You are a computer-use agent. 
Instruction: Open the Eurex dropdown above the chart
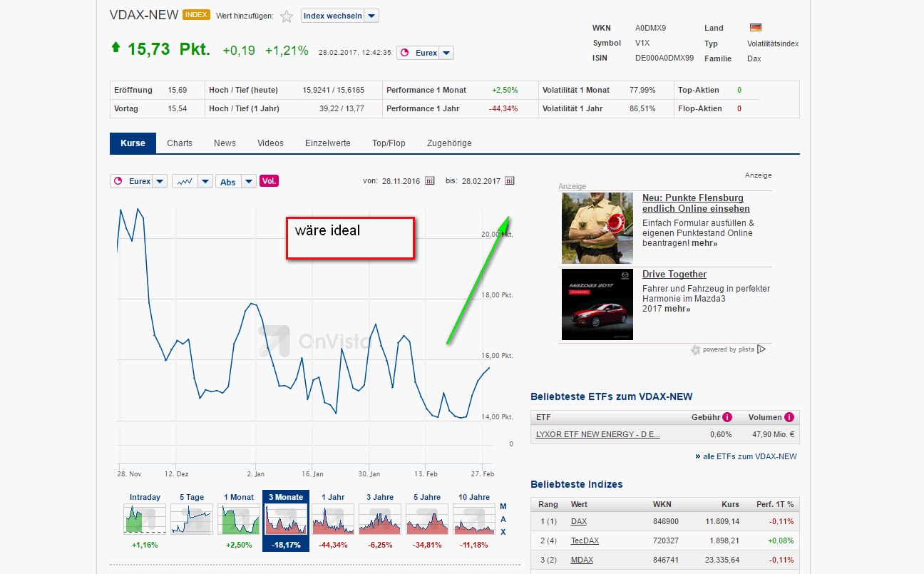coord(138,181)
